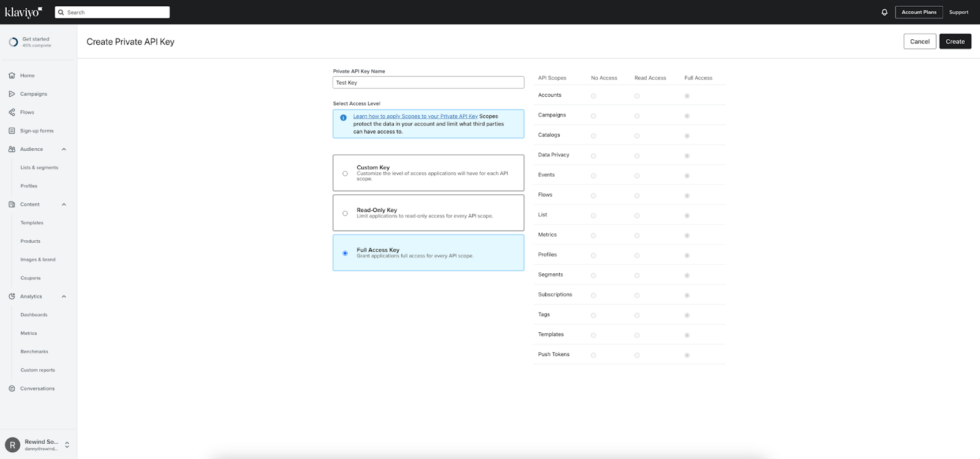Open Dashboards under Analytics
Image resolution: width=980 pixels, height=459 pixels.
[x=34, y=314]
